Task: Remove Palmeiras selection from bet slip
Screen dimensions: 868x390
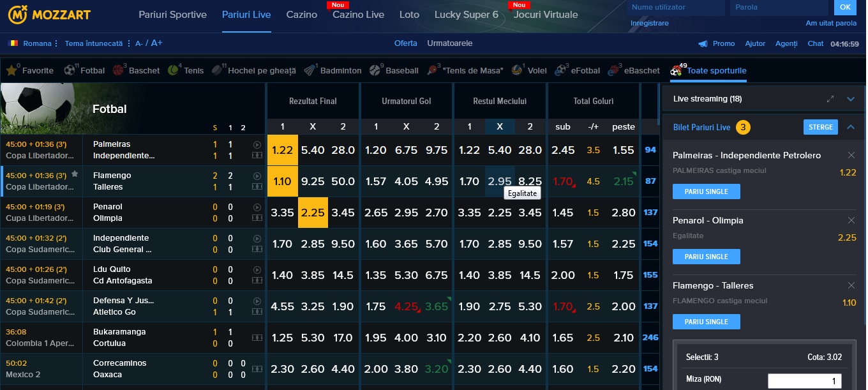Action: tap(851, 155)
